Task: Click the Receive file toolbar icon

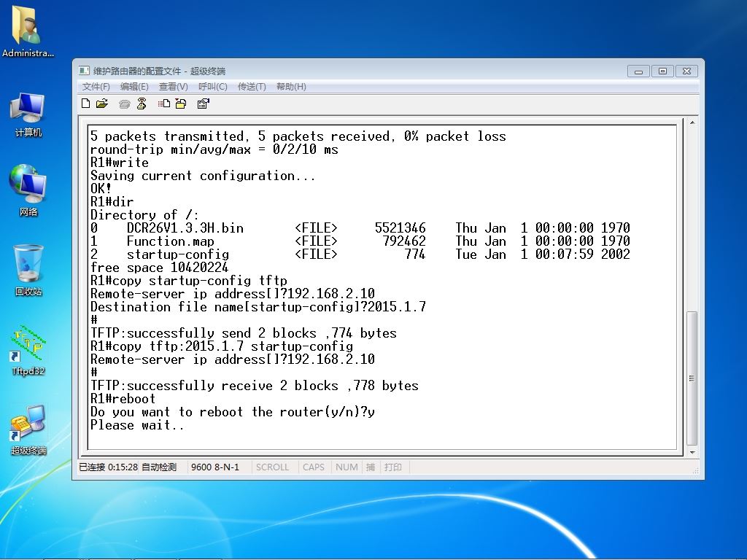Action: pyautogui.click(x=181, y=104)
